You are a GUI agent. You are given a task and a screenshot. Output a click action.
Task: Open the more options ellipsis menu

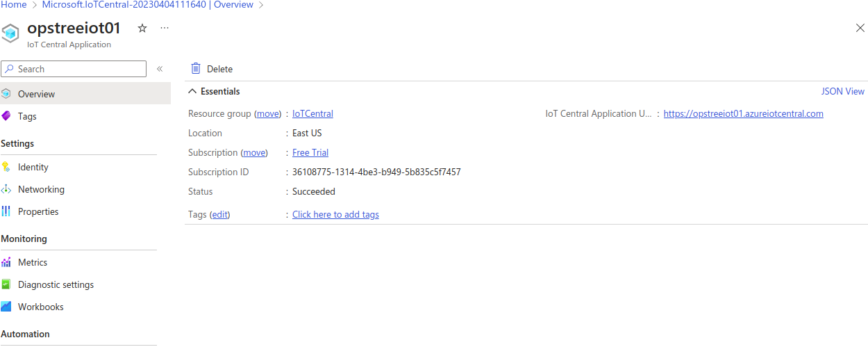165,29
